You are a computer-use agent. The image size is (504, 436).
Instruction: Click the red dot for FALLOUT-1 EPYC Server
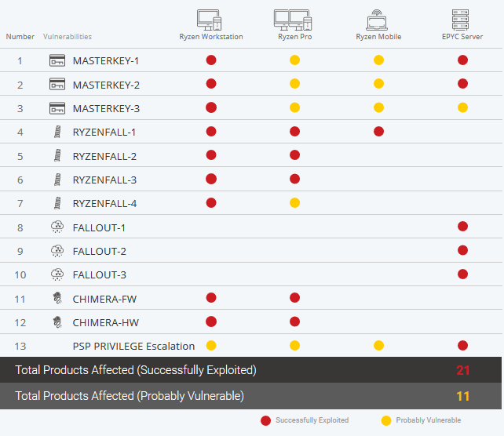pos(462,227)
